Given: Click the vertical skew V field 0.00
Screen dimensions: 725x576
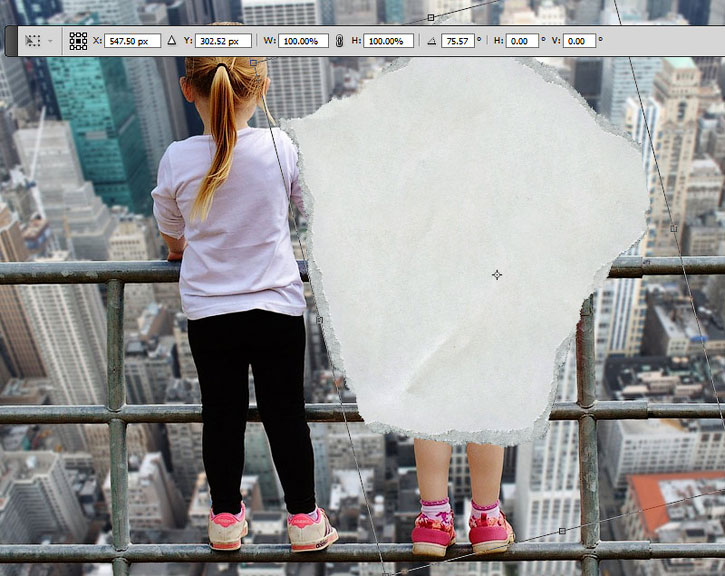Looking at the screenshot, I should coord(579,41).
